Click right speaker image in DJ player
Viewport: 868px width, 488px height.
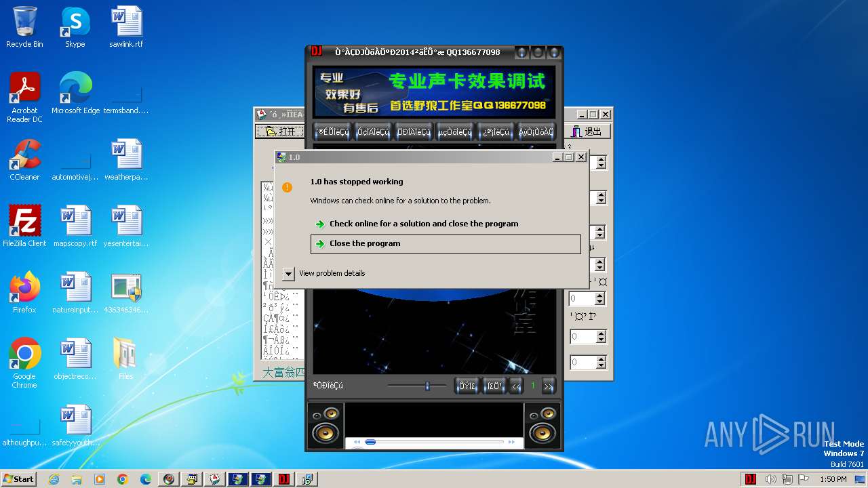click(x=542, y=424)
